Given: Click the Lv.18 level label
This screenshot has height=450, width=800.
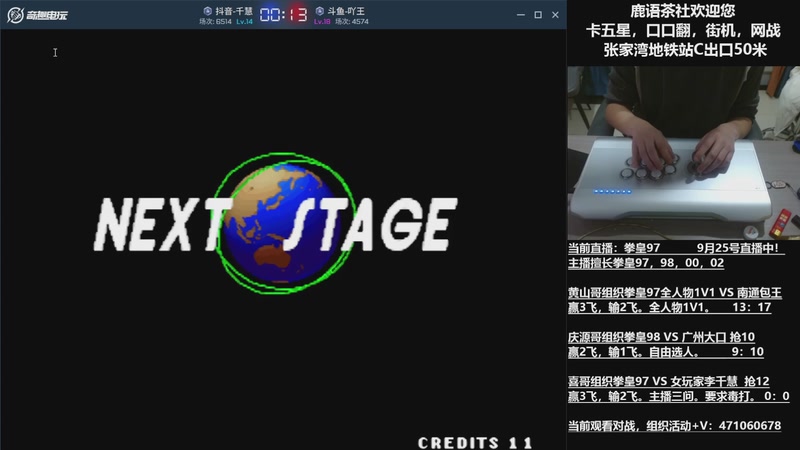Looking at the screenshot, I should click(x=322, y=21).
